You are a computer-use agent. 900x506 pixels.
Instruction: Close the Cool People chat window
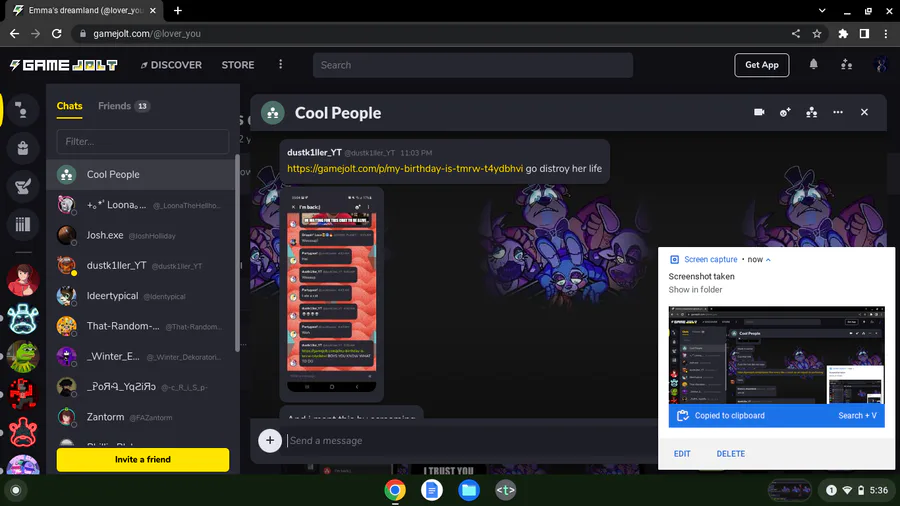864,112
